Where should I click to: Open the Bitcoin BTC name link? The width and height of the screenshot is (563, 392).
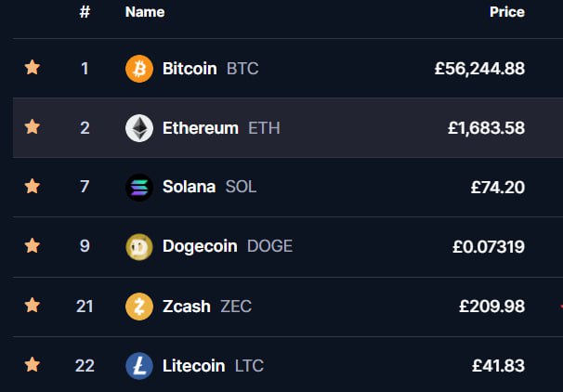tap(190, 69)
